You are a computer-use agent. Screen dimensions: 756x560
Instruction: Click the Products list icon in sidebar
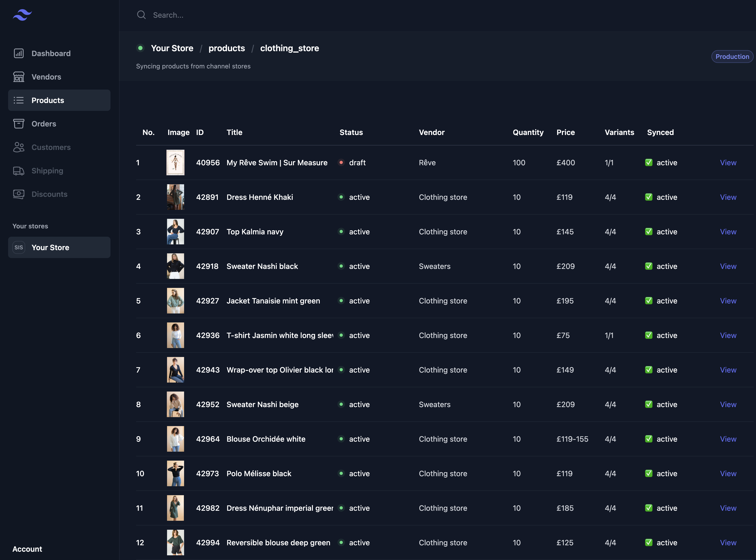click(19, 100)
